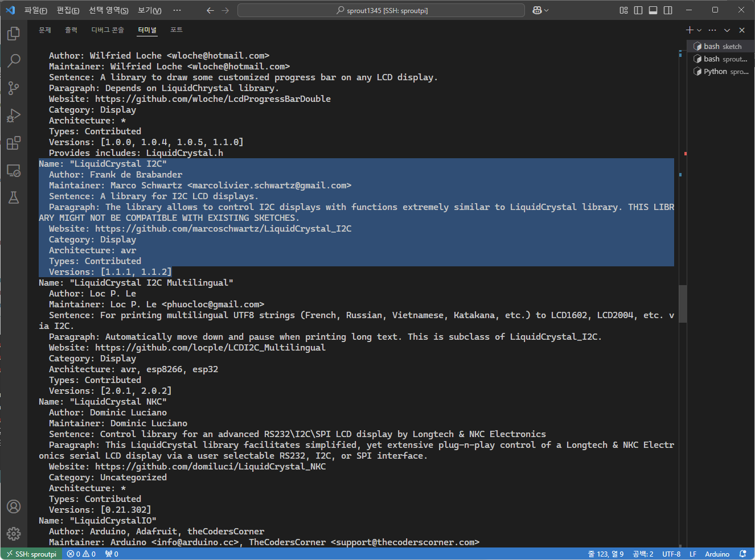Screen dimensions: 755x560
Task: Switch to the 출력 tab
Action: (x=71, y=30)
